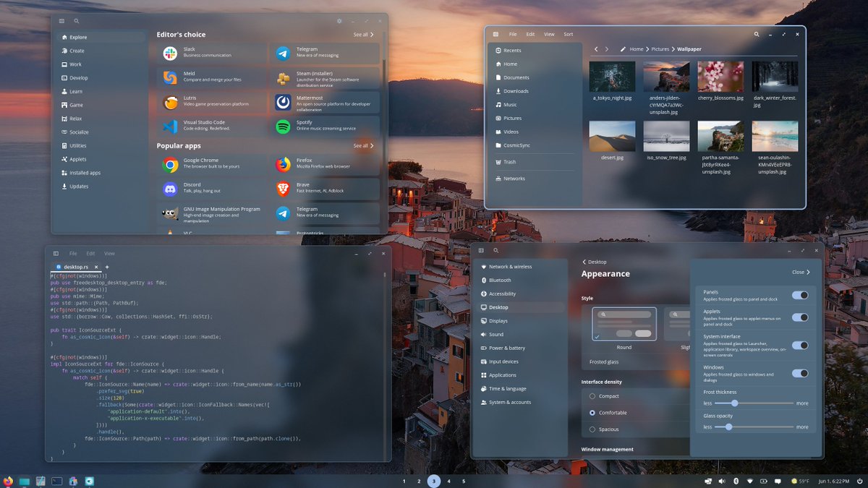Open terminal from the dock

coord(57,481)
